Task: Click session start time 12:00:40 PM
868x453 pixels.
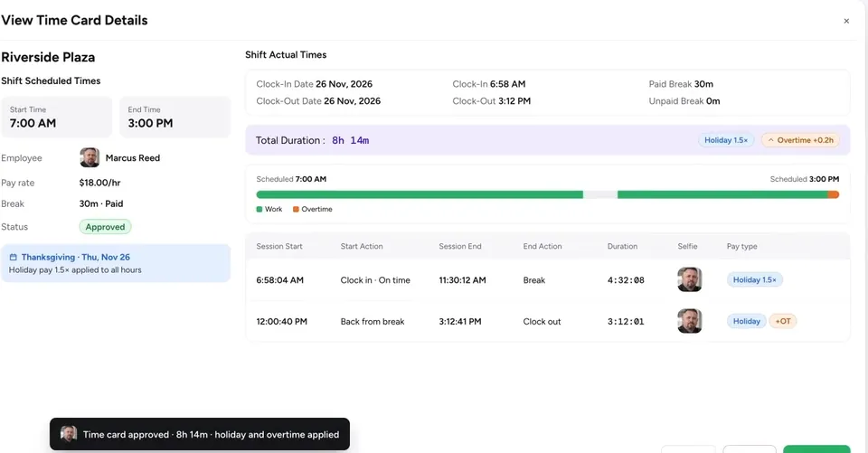Action: click(281, 322)
